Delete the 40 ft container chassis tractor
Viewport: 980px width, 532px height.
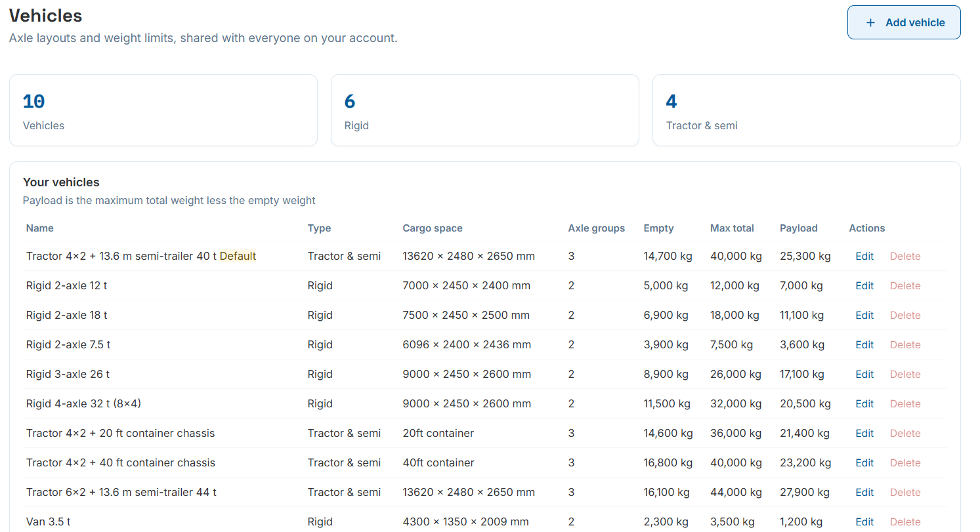click(905, 463)
